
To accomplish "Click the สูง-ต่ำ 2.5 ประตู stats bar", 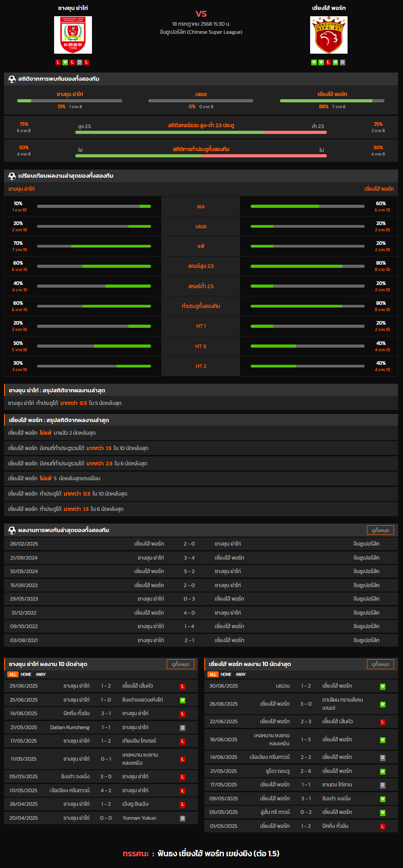I will point(201,132).
